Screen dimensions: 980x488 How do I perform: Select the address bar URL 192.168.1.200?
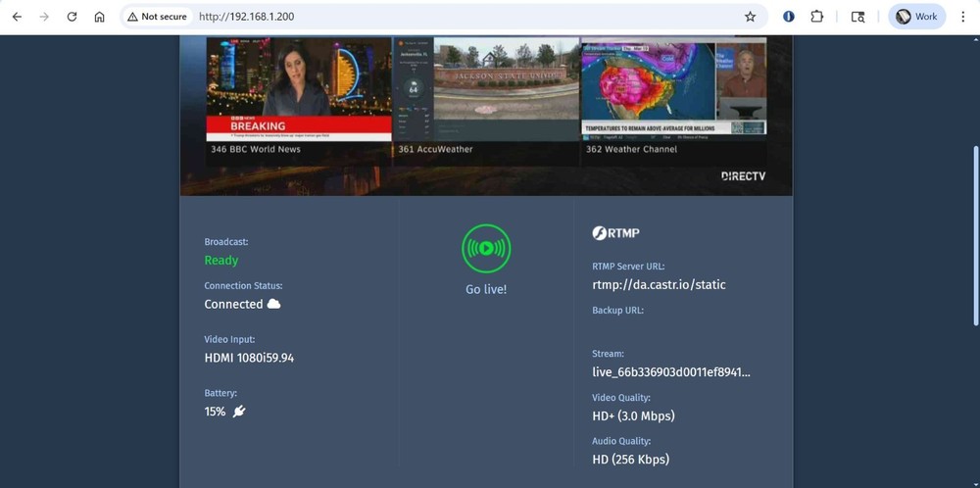(246, 17)
